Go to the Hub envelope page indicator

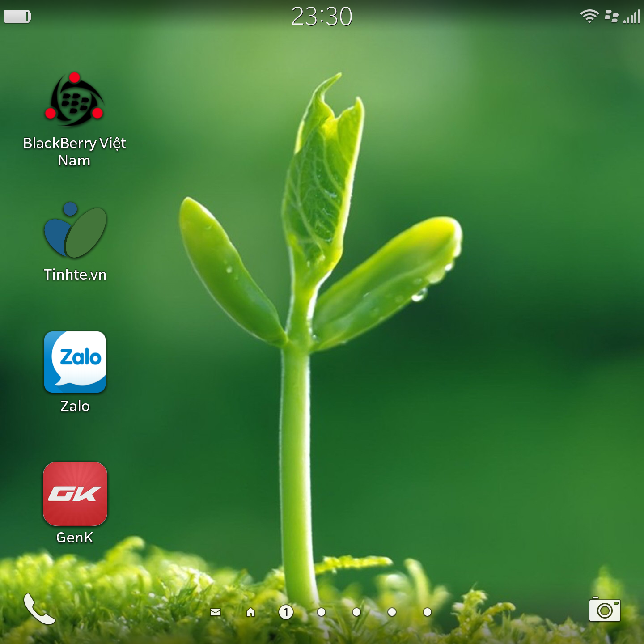215,612
